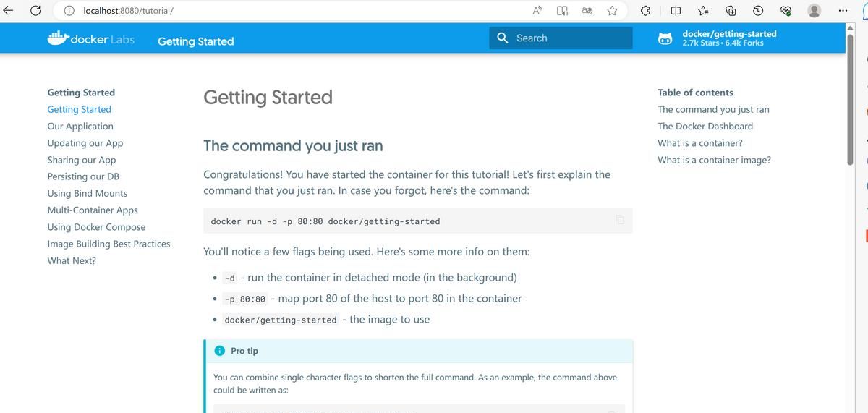The height and width of the screenshot is (413, 868).
Task: Navigate to Sharing our App
Action: point(82,160)
